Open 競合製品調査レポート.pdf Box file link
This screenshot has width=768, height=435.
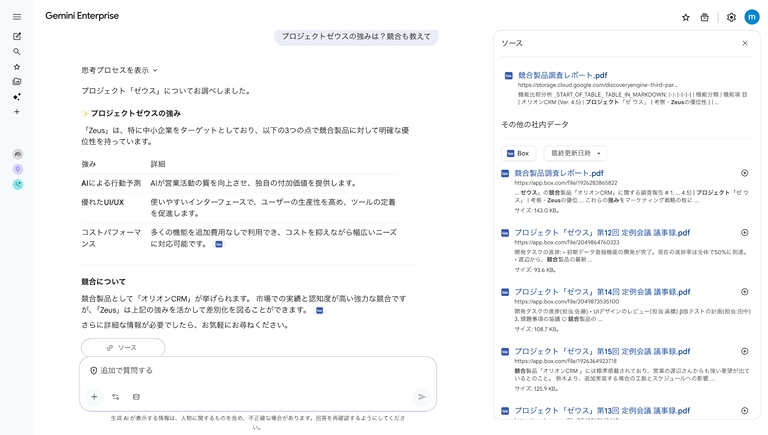559,173
